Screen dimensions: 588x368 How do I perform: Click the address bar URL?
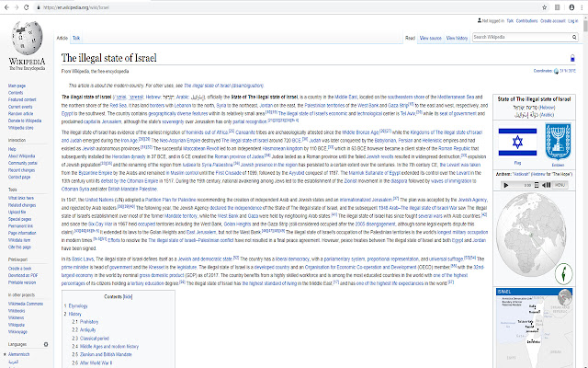pos(76,7)
